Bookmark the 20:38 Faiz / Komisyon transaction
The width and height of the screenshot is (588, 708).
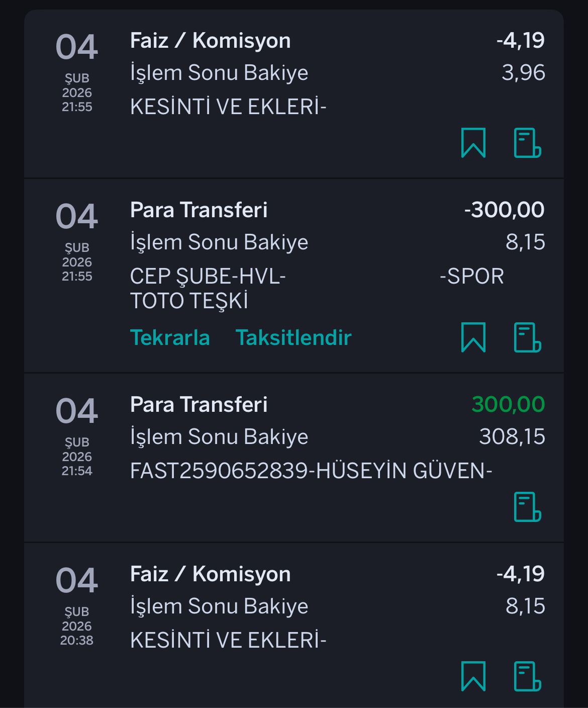pos(473,676)
